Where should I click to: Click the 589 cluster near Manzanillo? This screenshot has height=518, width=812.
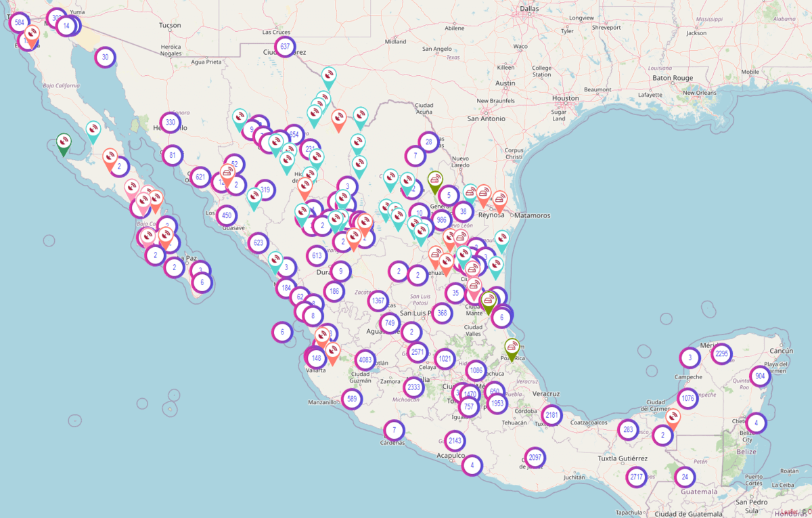[352, 399]
